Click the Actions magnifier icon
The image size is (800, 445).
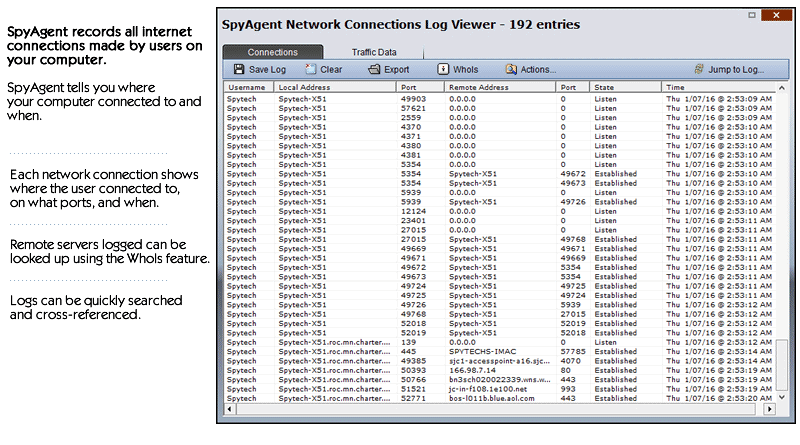pyautogui.click(x=511, y=69)
